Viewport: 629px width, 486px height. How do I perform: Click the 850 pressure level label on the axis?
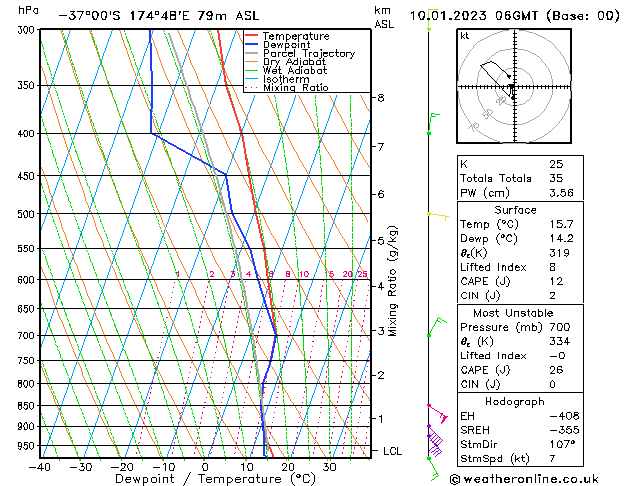tap(28, 406)
